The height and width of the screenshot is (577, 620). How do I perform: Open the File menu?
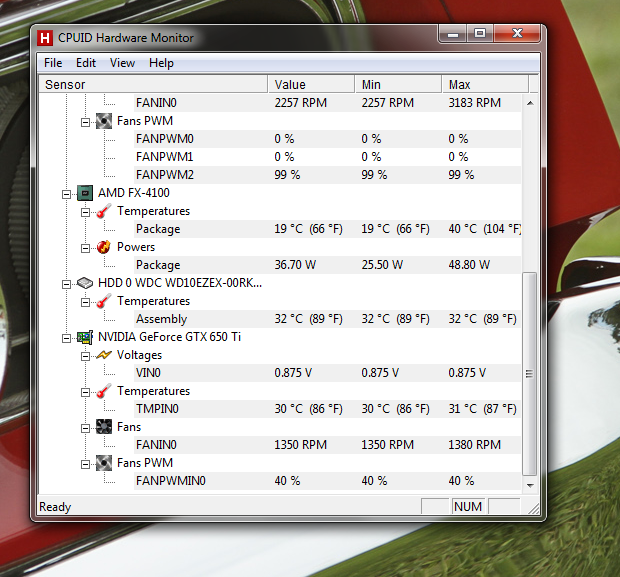[x=53, y=63]
